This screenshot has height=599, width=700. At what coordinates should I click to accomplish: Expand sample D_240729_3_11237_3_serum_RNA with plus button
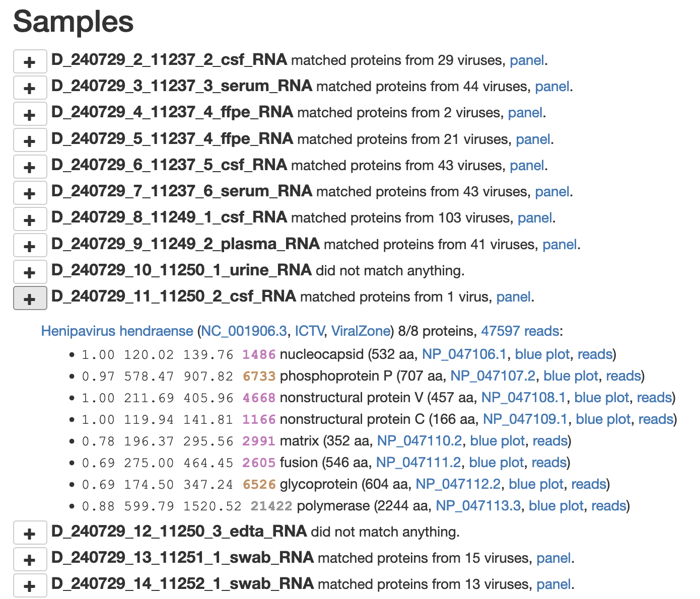(30, 88)
